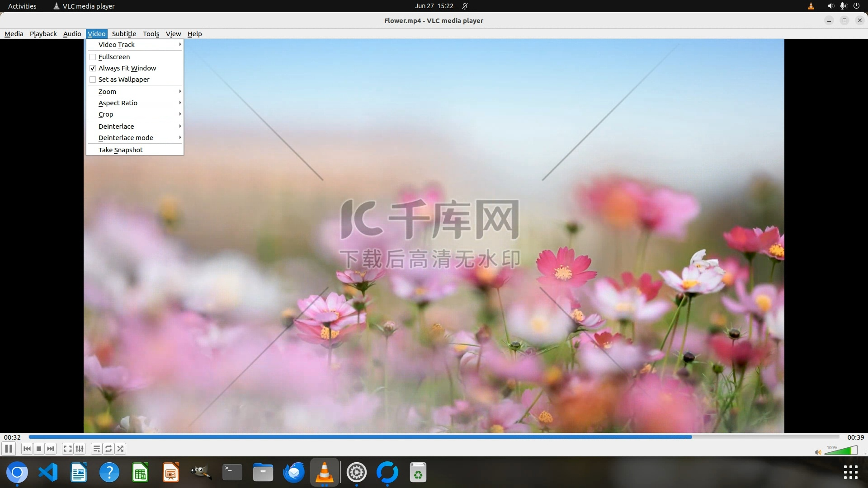
Task: Open Thunderbird from the dock
Action: pyautogui.click(x=294, y=473)
